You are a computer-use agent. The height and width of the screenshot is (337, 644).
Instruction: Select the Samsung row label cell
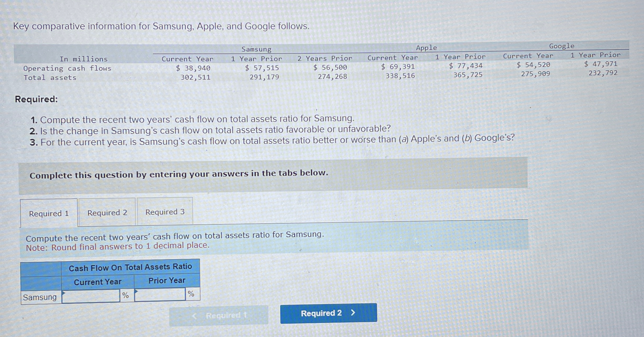(x=40, y=297)
